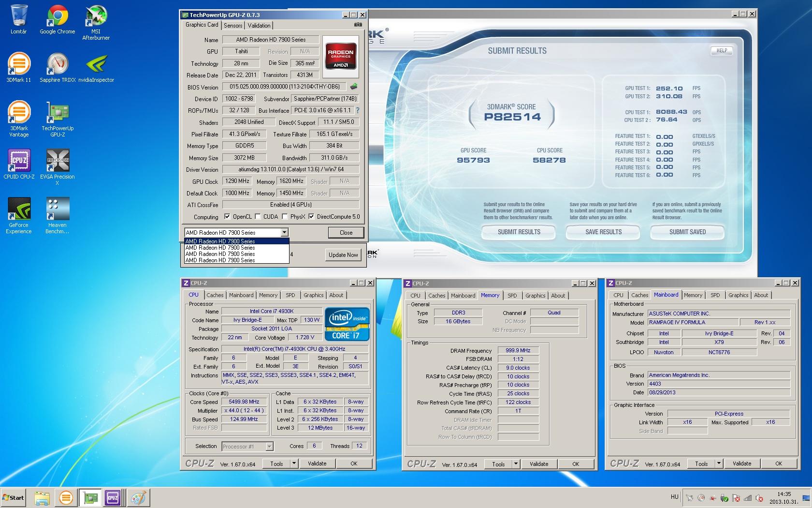Select the Sapphire TRIXX desktop shortcut
812x508 pixels.
point(58,68)
